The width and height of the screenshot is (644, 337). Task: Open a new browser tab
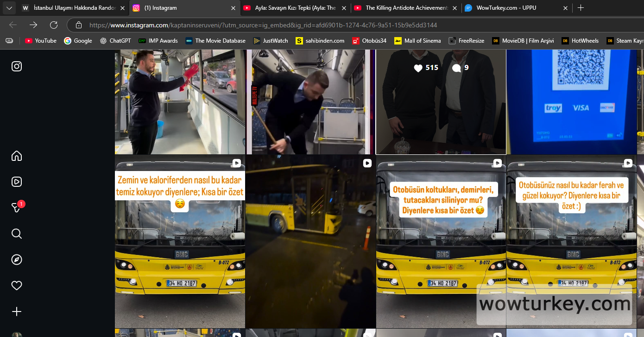581,8
